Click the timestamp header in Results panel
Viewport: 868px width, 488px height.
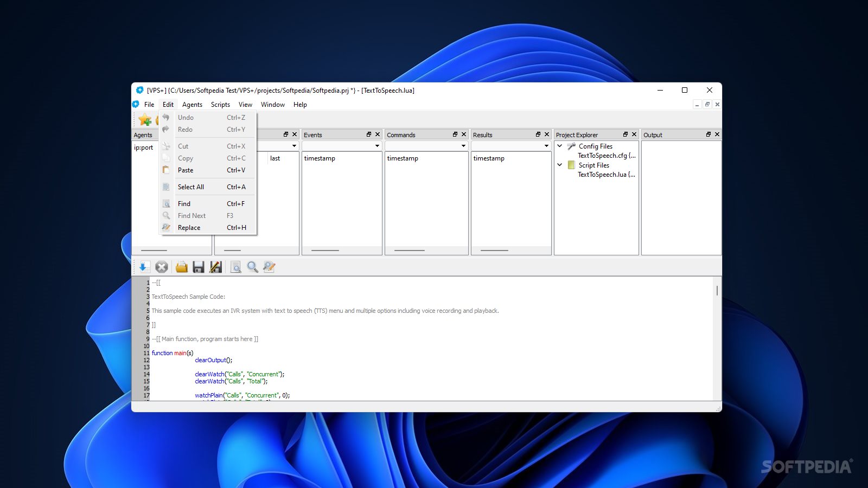click(x=489, y=158)
